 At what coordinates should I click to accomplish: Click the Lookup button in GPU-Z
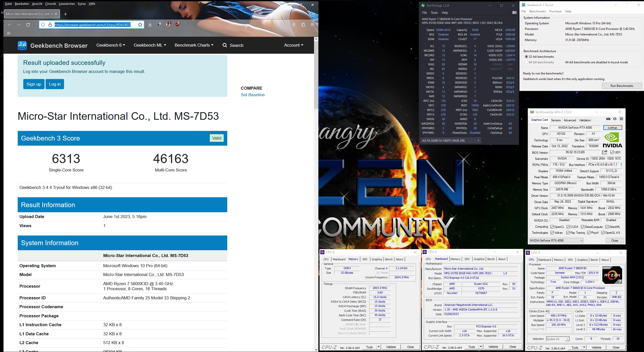click(612, 128)
